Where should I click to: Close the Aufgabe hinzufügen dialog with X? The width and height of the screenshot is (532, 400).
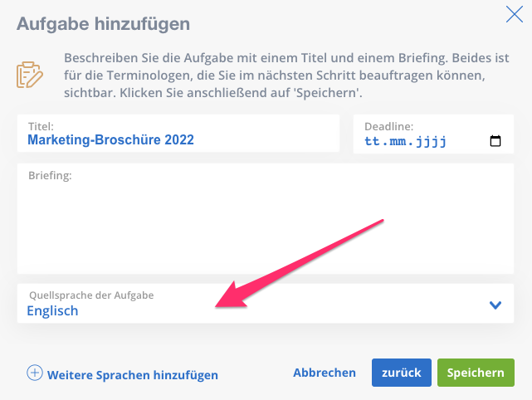tap(515, 14)
